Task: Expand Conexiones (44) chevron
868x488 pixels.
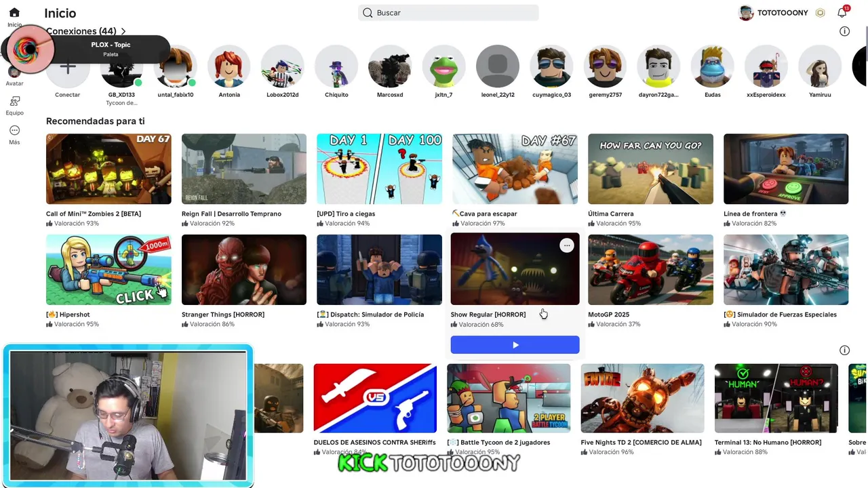Action: pyautogui.click(x=123, y=31)
